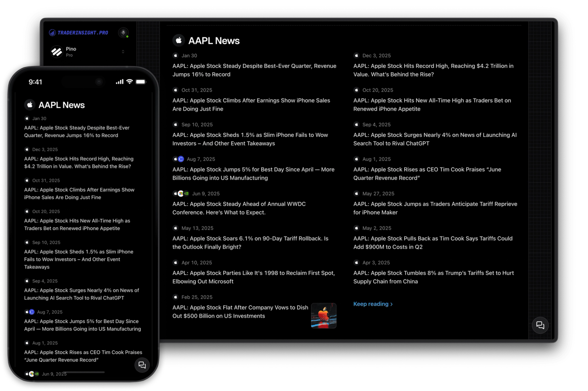Open desktop article 'Surges Nearly 4% on News of Launching AI'

[x=435, y=139]
